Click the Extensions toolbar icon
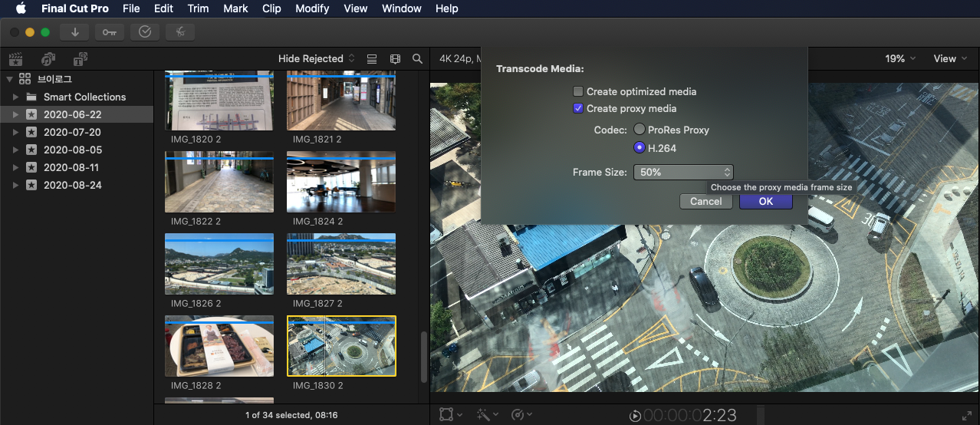This screenshot has height=425, width=980. [179, 31]
